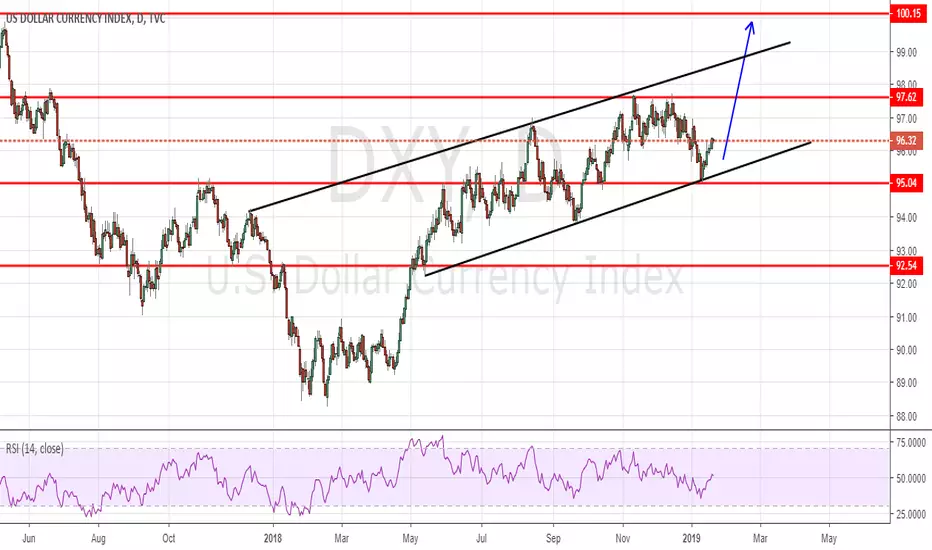932x550 pixels.
Task: Select the 90.00 price axis value
Action: [x=906, y=350]
